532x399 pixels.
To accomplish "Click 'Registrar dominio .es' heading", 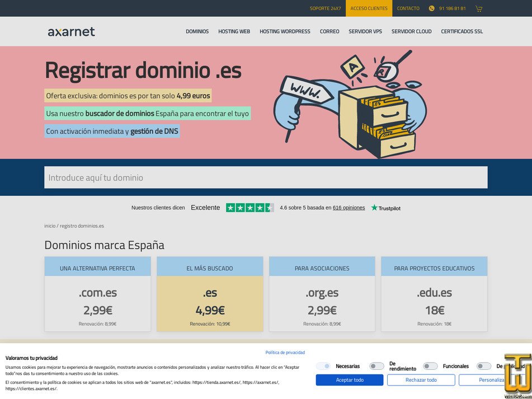I will pyautogui.click(x=143, y=71).
